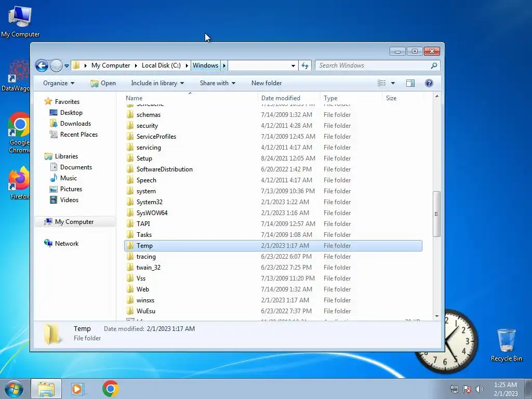Screen dimensions: 532x399
Task: Open the Start menu orb
Action: click(14, 389)
